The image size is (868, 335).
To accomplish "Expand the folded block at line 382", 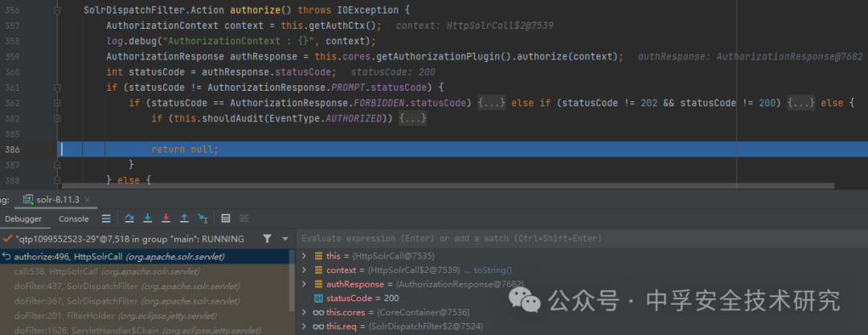I will tap(57, 119).
